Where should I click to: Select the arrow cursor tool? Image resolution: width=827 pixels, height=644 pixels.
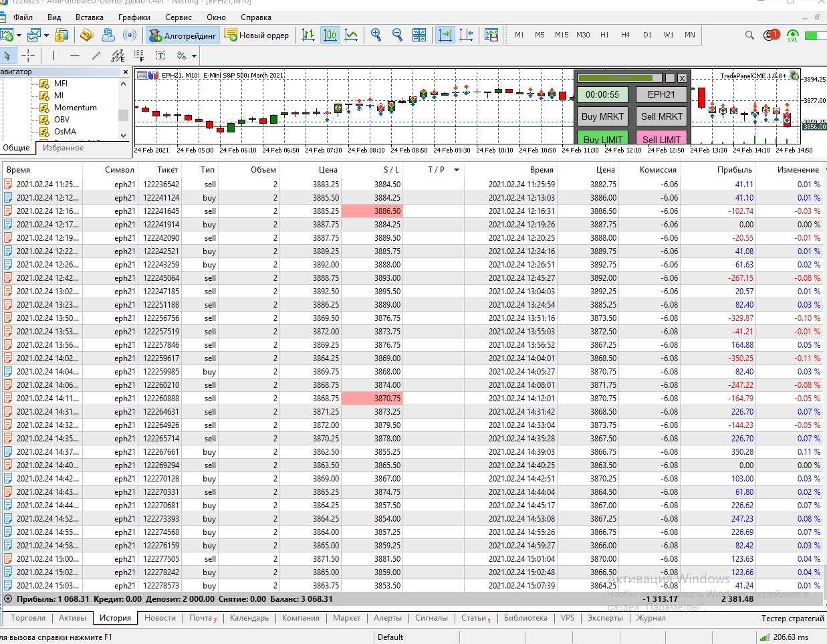(7, 56)
